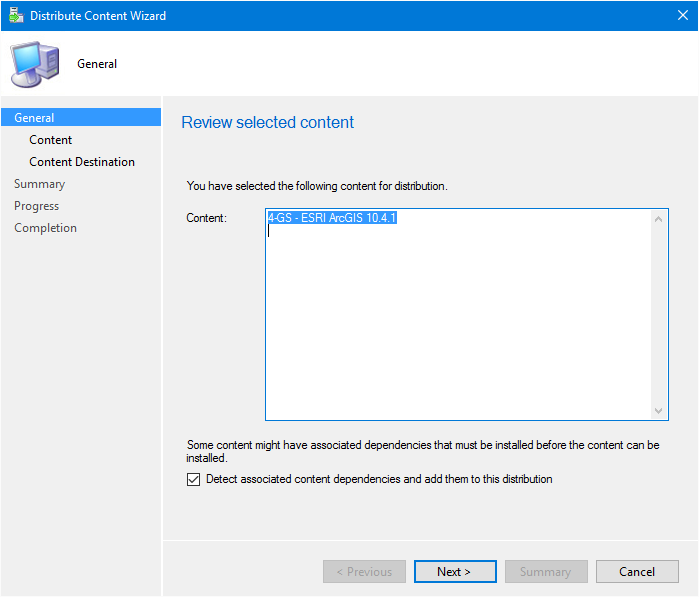Click the Detect associated content dependencies label

point(379,479)
